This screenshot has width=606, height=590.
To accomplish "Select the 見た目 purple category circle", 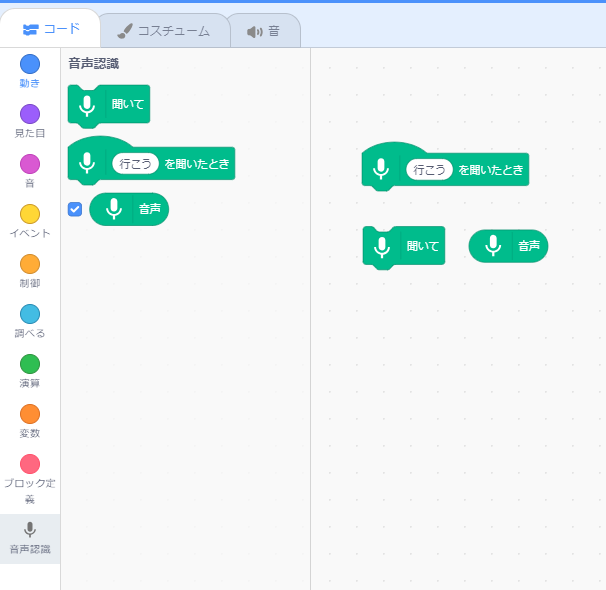I will [30, 114].
